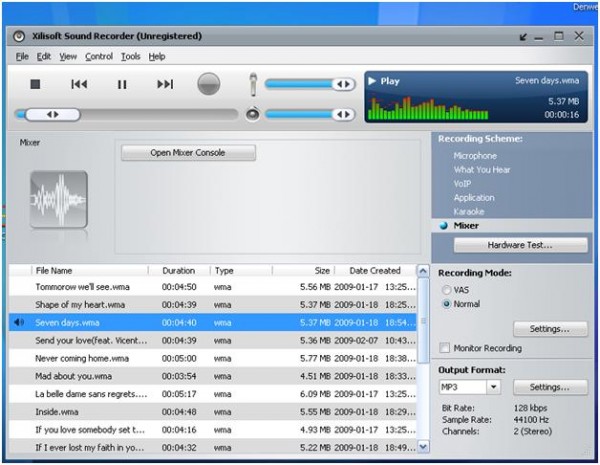Sort list by File Name column
This screenshot has height=465, width=600.
[90, 271]
